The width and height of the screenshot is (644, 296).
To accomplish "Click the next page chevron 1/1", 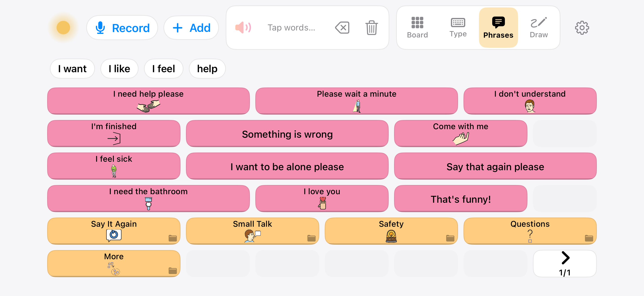I will click(565, 263).
